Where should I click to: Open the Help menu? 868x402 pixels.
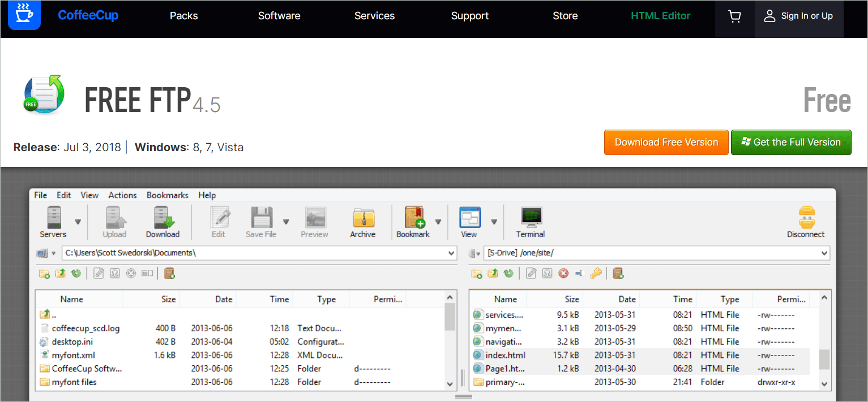pyautogui.click(x=207, y=195)
